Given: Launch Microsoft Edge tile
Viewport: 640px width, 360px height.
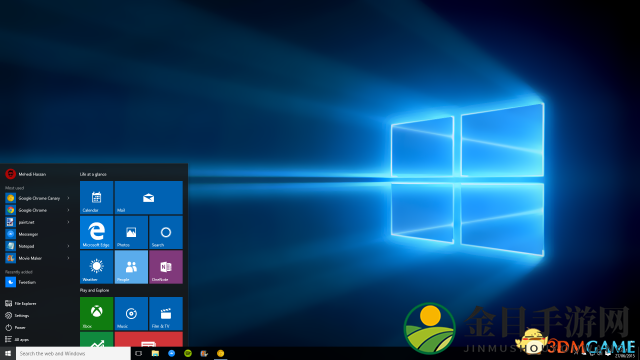Looking at the screenshot, I should tap(96, 232).
